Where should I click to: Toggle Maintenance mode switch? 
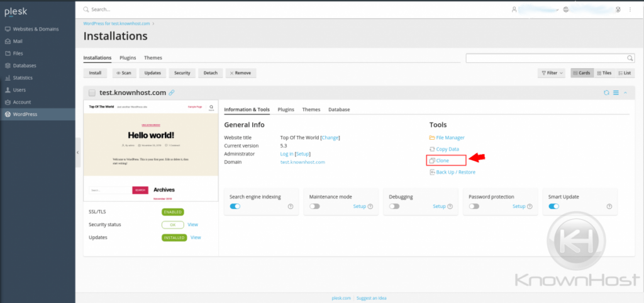[314, 207]
